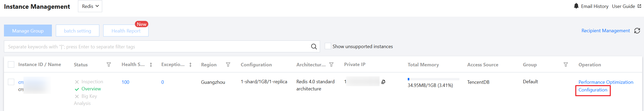Check the select-all instances checkbox
The width and height of the screenshot is (644, 111).
click(11, 64)
